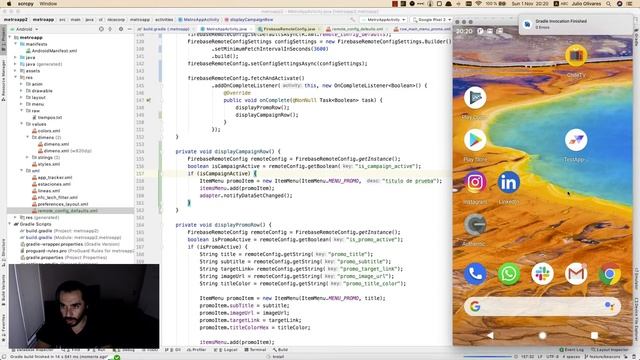Switch to the FirebaseRemoteConfig.java tab
The image size is (640, 360).
pyautogui.click(x=289, y=29)
